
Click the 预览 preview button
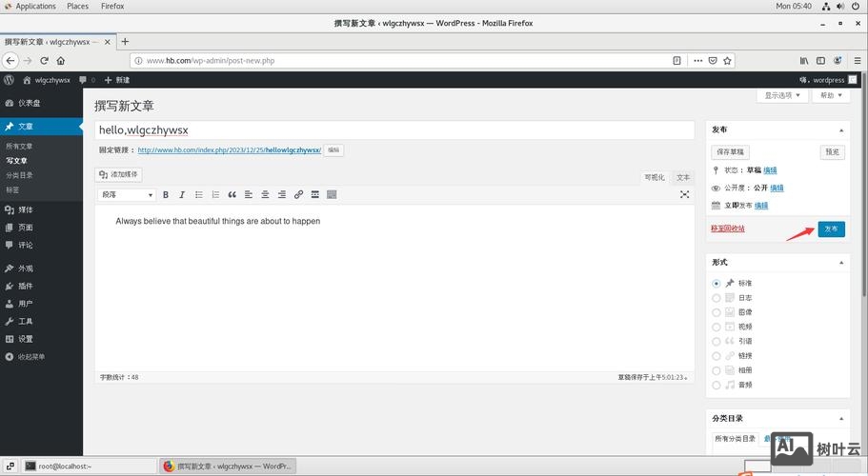(832, 151)
